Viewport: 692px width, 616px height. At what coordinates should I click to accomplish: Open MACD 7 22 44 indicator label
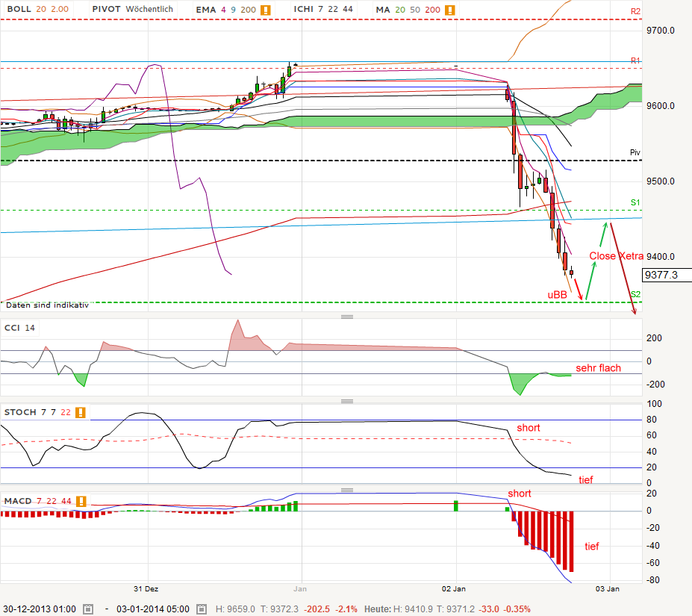click(38, 501)
